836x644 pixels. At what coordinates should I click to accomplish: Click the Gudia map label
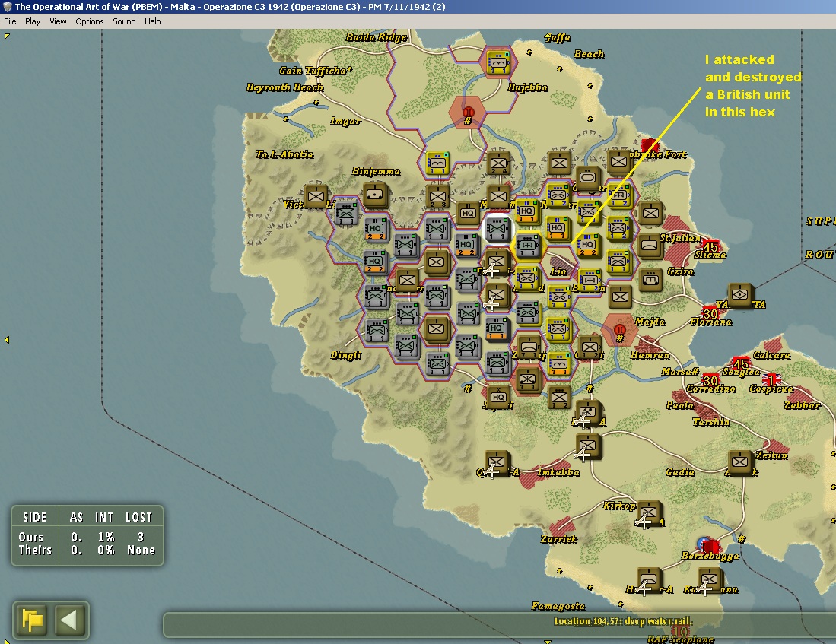pos(680,472)
